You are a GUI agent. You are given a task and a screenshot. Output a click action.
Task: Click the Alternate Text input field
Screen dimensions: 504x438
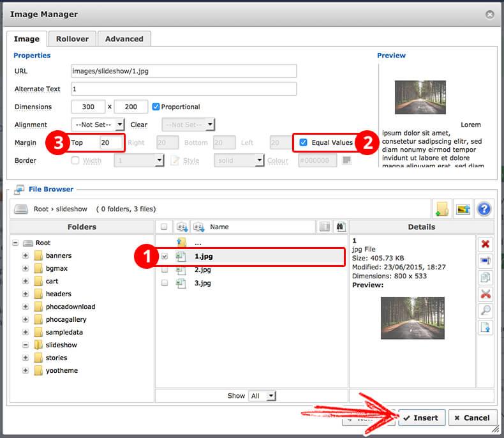click(x=184, y=89)
